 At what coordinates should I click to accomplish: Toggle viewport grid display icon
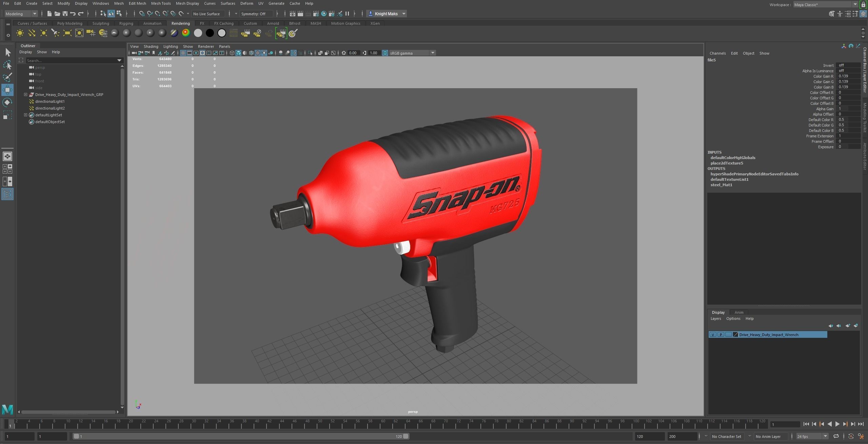tap(183, 53)
